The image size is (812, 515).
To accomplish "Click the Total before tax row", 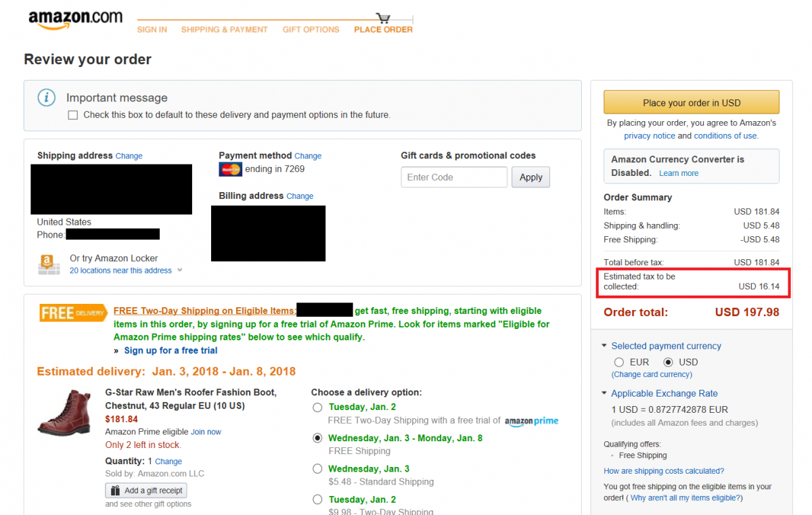I will click(x=692, y=263).
